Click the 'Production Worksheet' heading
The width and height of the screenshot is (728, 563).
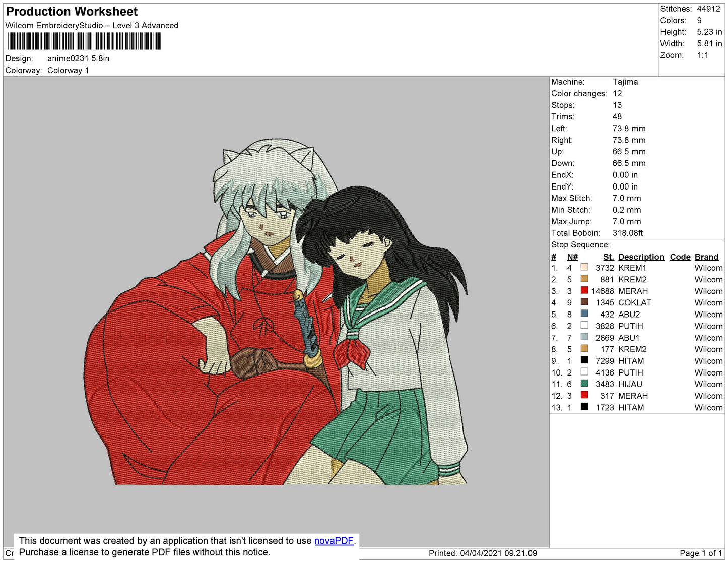tap(72, 12)
